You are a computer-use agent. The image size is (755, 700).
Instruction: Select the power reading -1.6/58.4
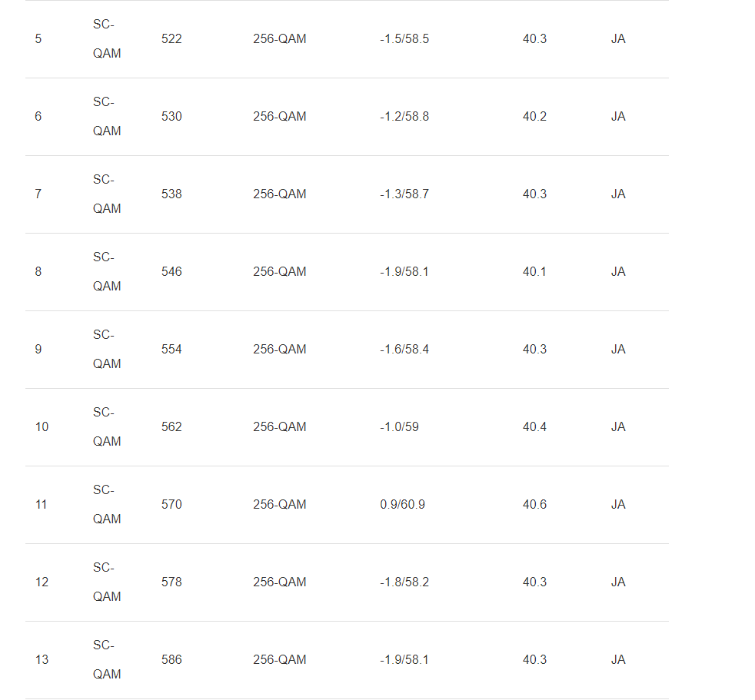click(404, 350)
